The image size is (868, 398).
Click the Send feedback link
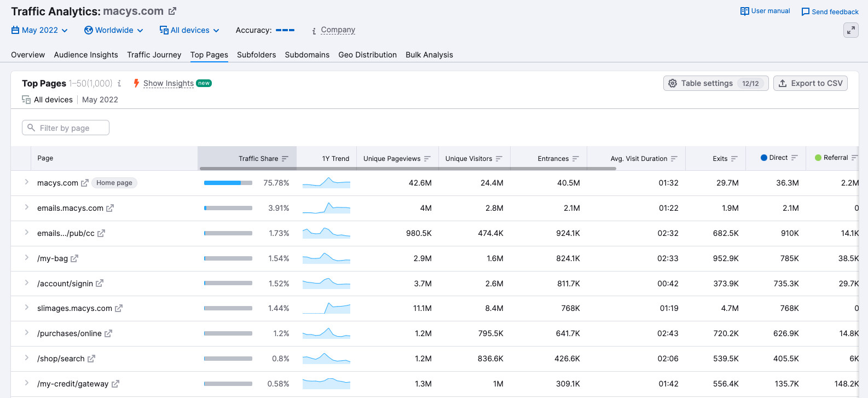click(x=835, y=11)
